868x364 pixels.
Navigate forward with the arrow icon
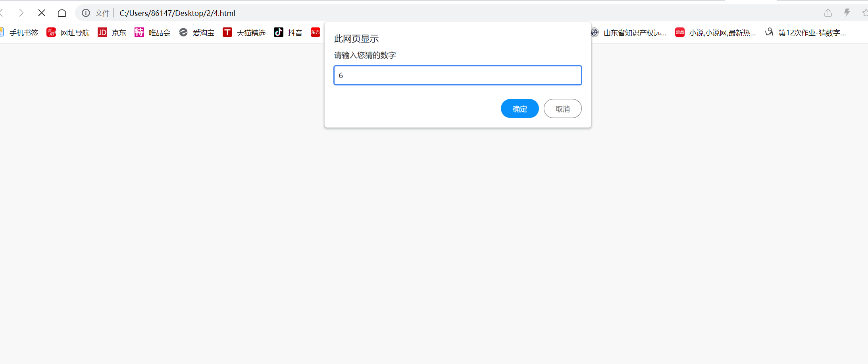(x=21, y=13)
